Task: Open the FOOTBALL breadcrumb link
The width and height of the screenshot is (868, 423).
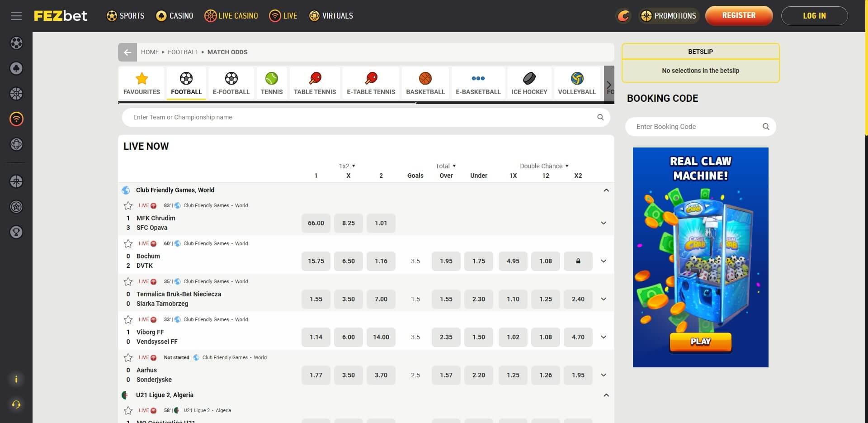Action: tap(183, 52)
